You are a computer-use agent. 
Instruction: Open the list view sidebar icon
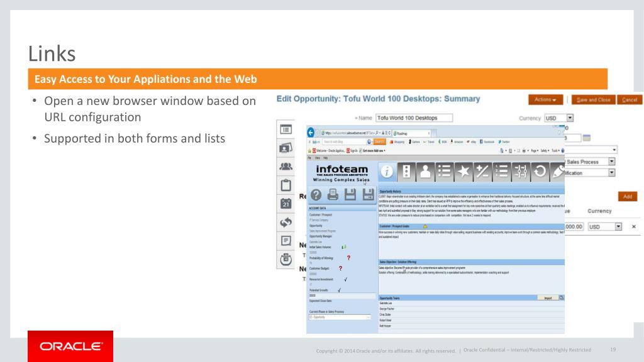click(x=286, y=129)
